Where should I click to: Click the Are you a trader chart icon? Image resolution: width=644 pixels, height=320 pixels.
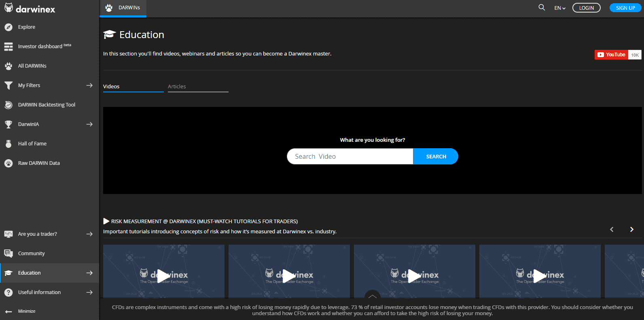pyautogui.click(x=8, y=234)
